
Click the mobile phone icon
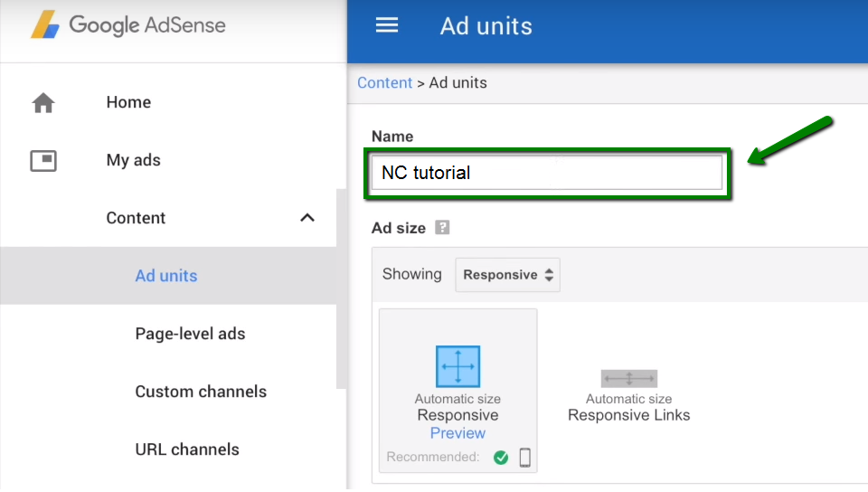(524, 457)
